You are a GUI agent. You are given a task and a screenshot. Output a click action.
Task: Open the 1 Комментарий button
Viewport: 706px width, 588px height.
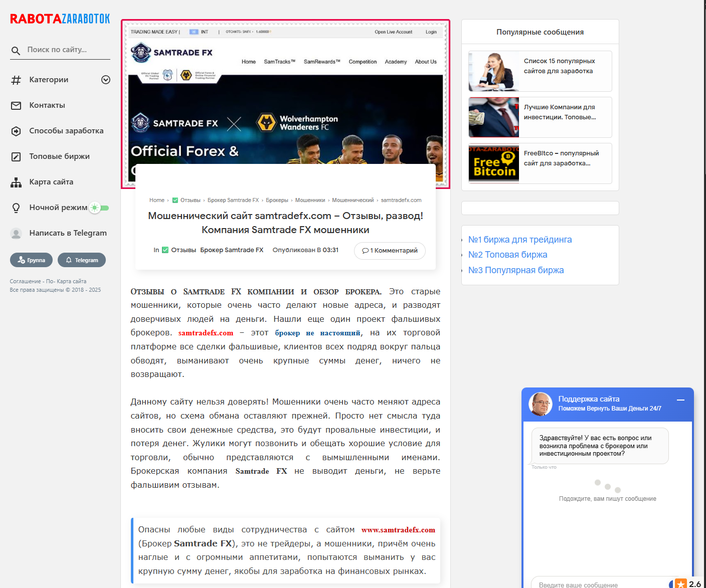(390, 251)
